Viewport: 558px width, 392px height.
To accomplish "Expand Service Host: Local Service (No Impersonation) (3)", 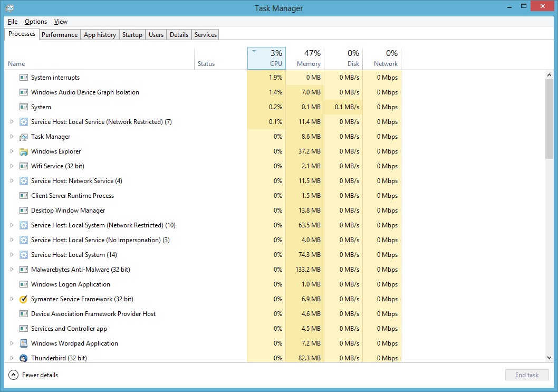I will click(12, 240).
